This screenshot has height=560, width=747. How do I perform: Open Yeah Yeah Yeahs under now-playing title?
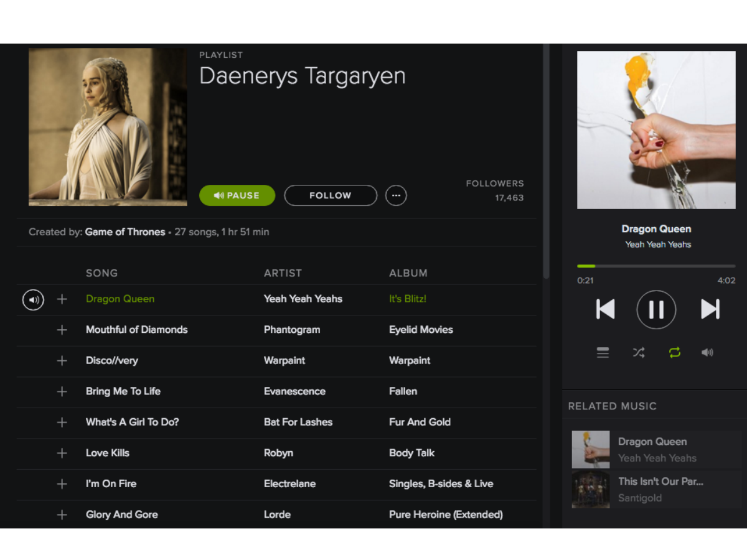point(658,245)
